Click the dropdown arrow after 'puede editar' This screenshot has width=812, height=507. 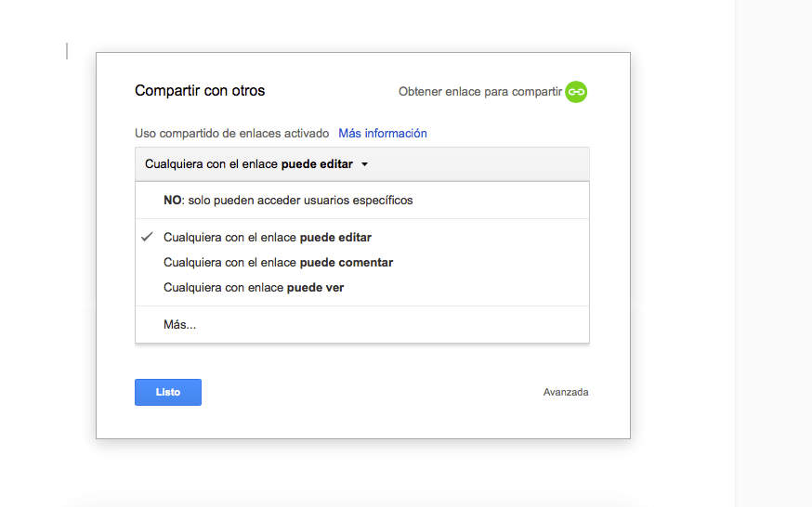point(364,164)
